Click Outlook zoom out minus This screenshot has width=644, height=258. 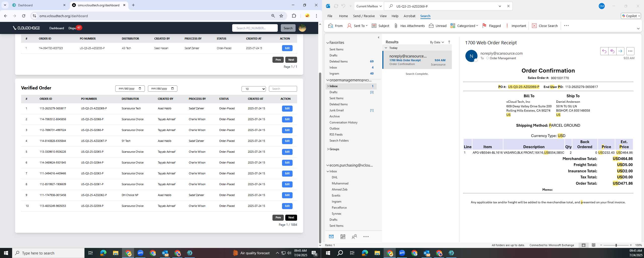tap(601, 245)
